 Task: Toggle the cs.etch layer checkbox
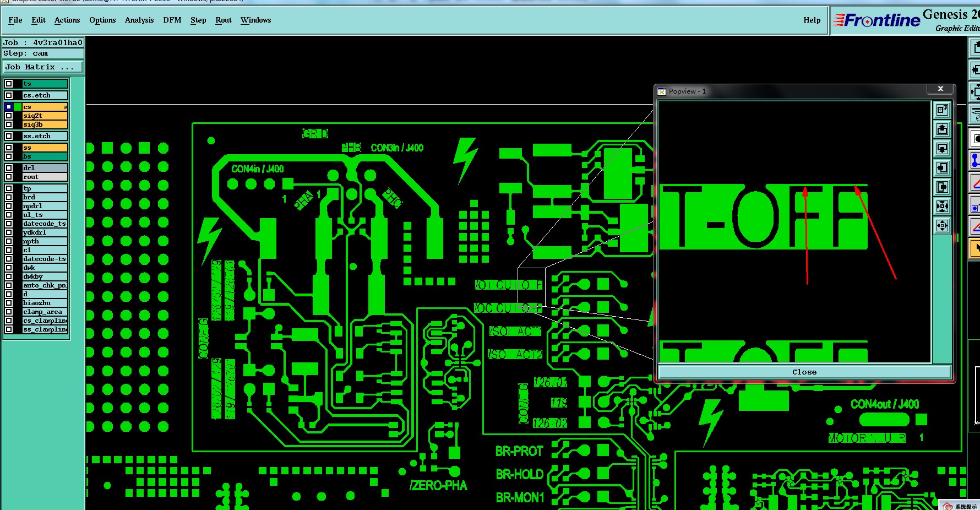pos(9,95)
